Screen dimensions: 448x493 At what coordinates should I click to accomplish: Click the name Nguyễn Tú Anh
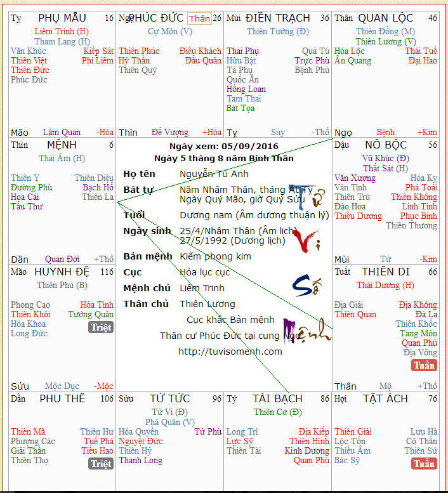tap(214, 174)
